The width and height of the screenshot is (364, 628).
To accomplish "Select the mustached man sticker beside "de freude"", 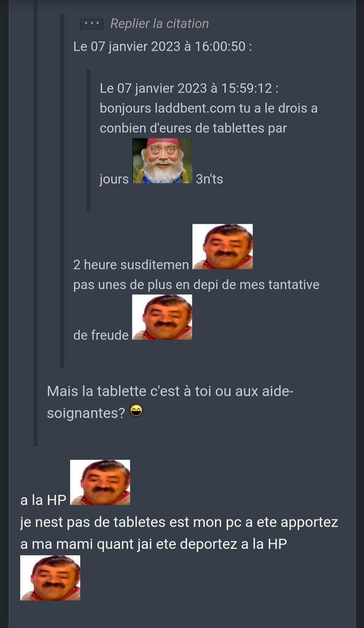I will pos(162,317).
